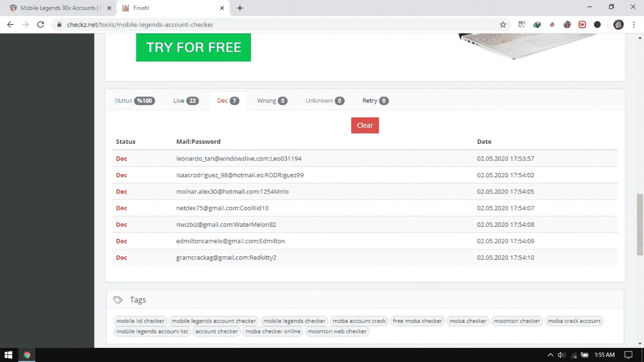The height and width of the screenshot is (362, 644).
Task: Click the Dec status in the 17:53:57 row
Action: coord(121,158)
